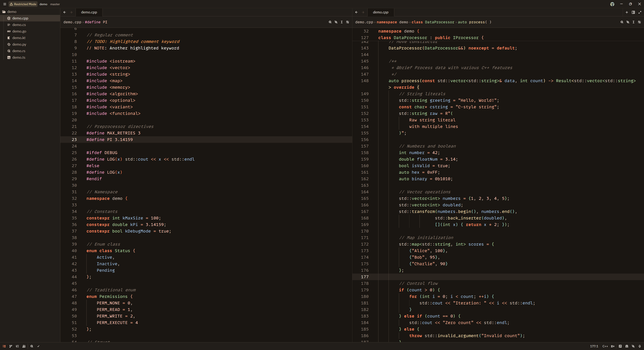Open the master branch picker
644x350 pixels.
(55, 4)
